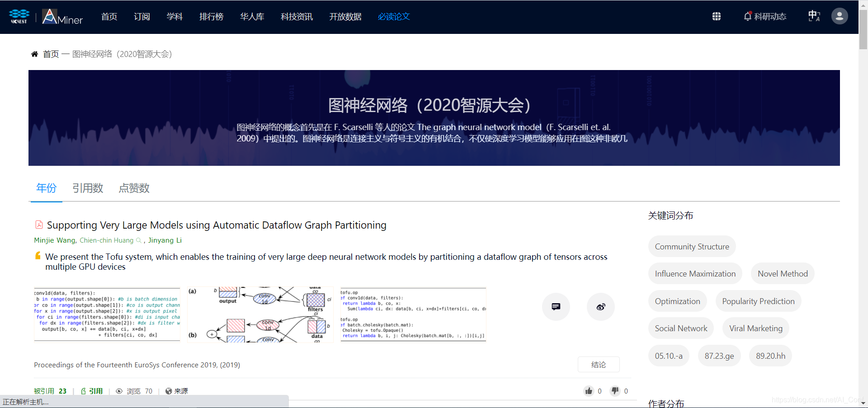Open the user avatar account menu
Image resolution: width=868 pixels, height=408 pixels.
[x=839, y=16]
